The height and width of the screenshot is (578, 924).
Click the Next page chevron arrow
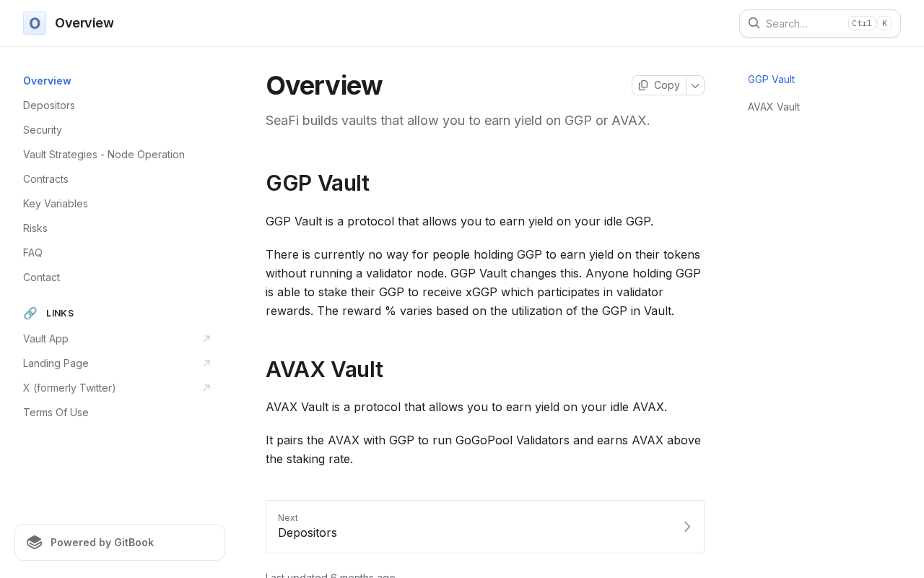point(687,527)
